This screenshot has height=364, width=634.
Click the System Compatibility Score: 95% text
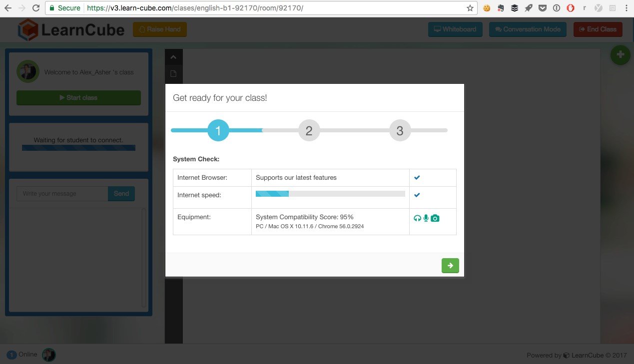pyautogui.click(x=305, y=217)
